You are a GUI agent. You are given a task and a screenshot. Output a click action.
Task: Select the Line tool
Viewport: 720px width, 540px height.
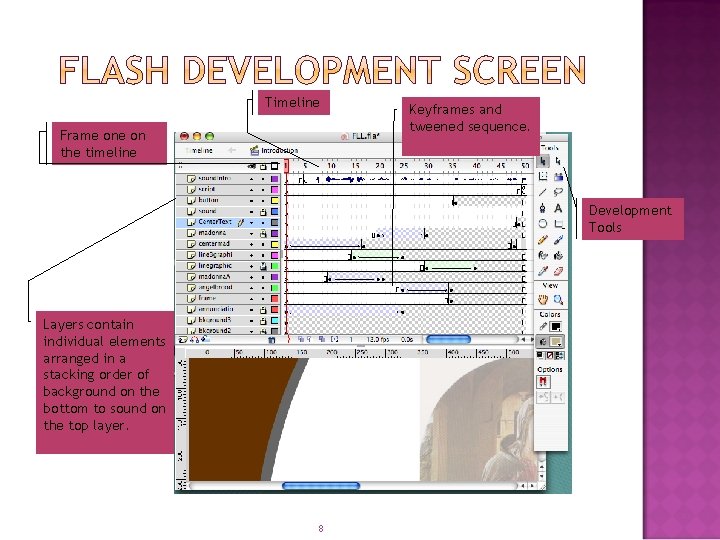543,192
